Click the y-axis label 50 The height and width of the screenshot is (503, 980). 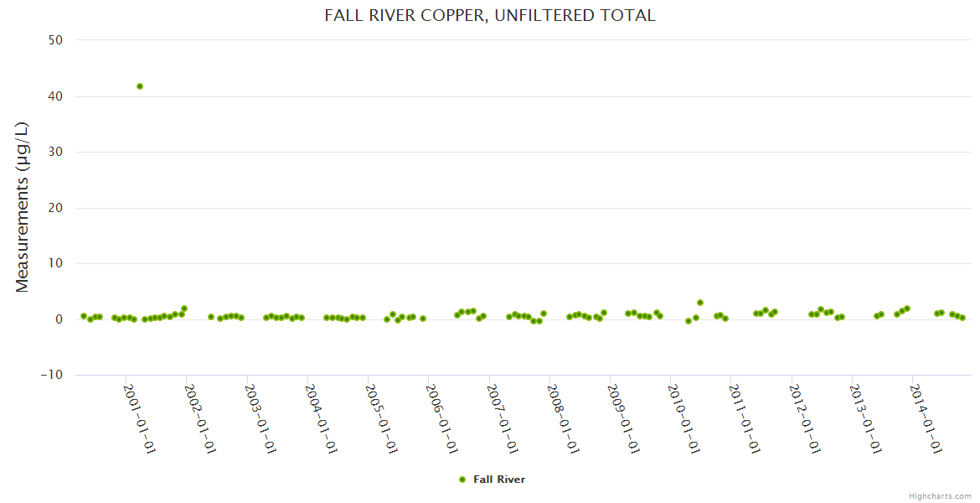coord(57,40)
